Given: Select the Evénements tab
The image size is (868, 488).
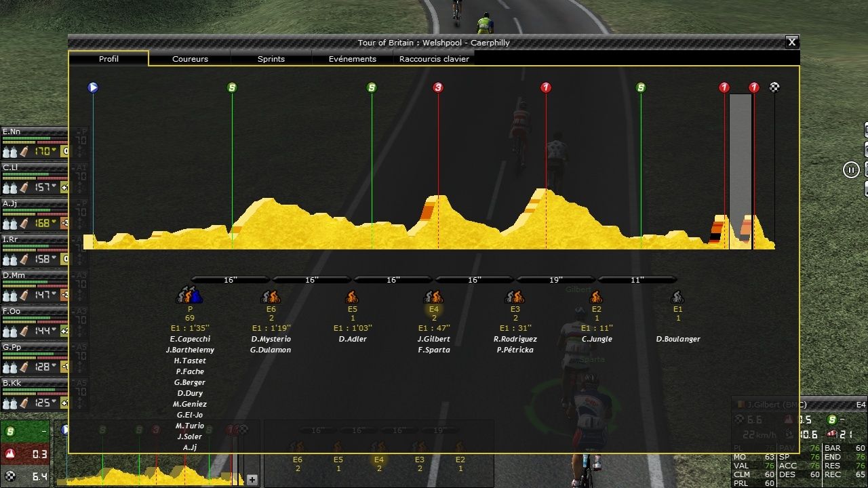Looking at the screenshot, I should pyautogui.click(x=353, y=59).
